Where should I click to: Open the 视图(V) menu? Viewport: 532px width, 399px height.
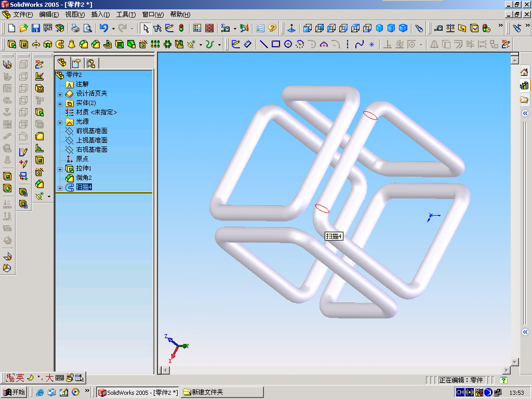click(x=75, y=14)
